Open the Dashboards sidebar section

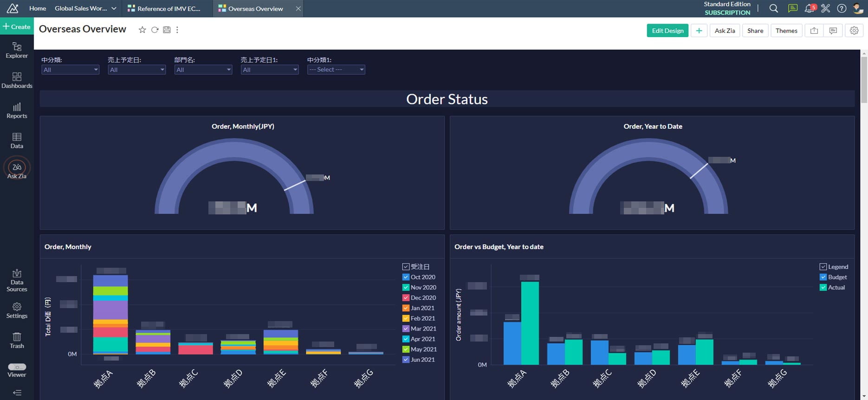click(x=17, y=80)
